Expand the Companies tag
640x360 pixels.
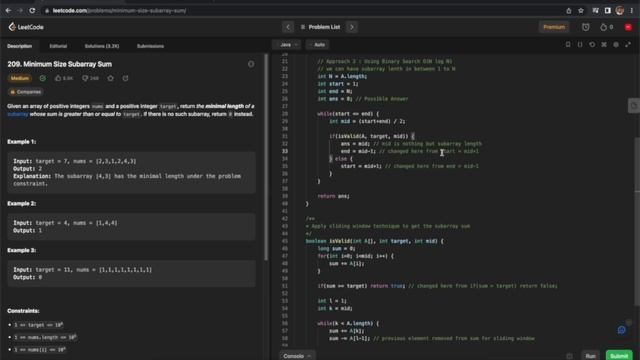coord(26,92)
